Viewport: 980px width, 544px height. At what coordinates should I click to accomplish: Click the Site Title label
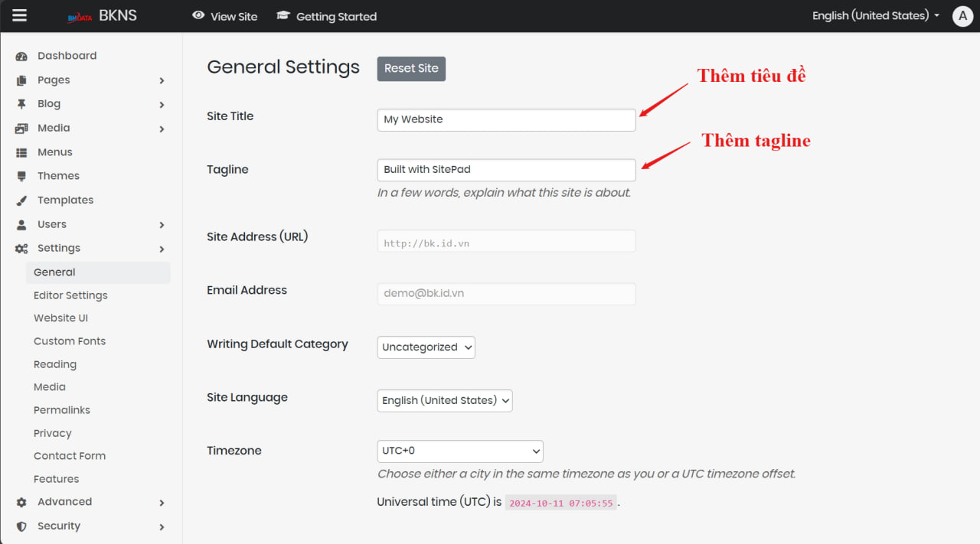click(230, 116)
